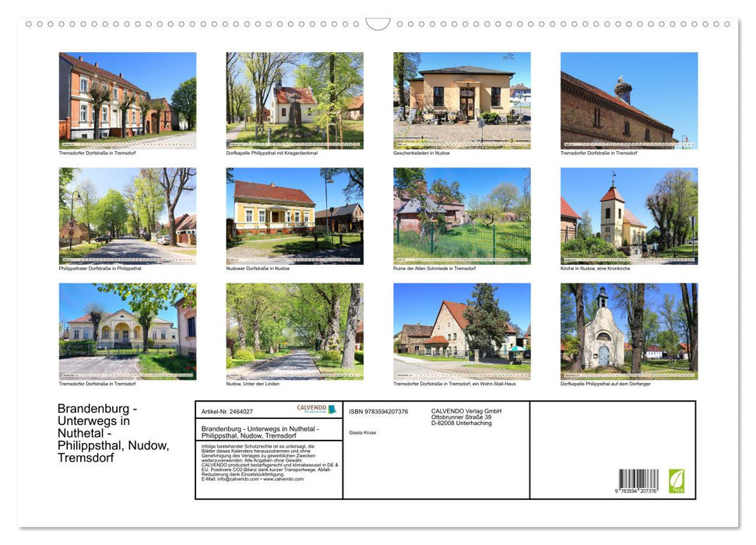Click 'Artikel-Nr. 2464027' text
Screen dimensions: 756x545
[227, 411]
